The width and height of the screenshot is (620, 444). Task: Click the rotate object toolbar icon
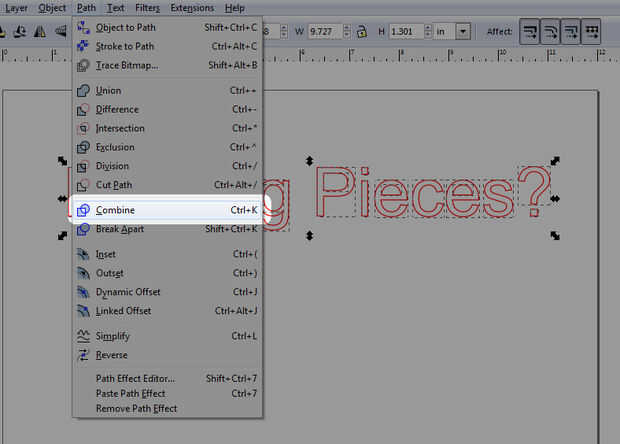(x=20, y=31)
